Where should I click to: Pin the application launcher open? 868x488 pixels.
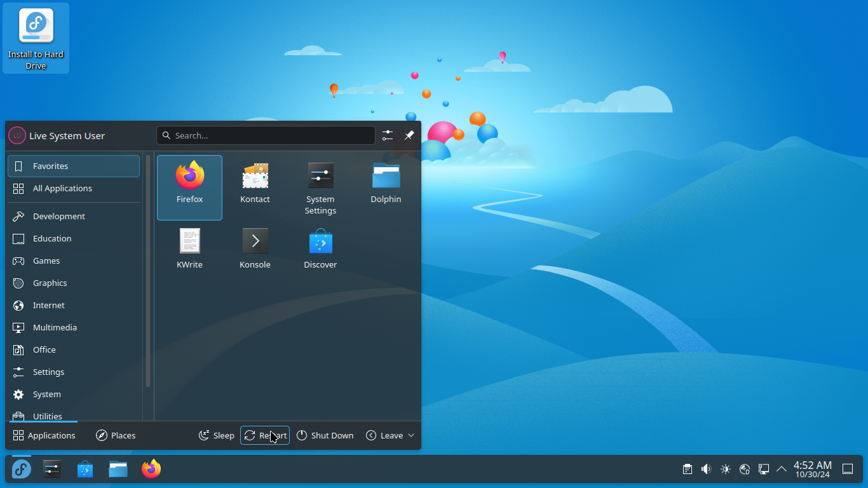(409, 135)
